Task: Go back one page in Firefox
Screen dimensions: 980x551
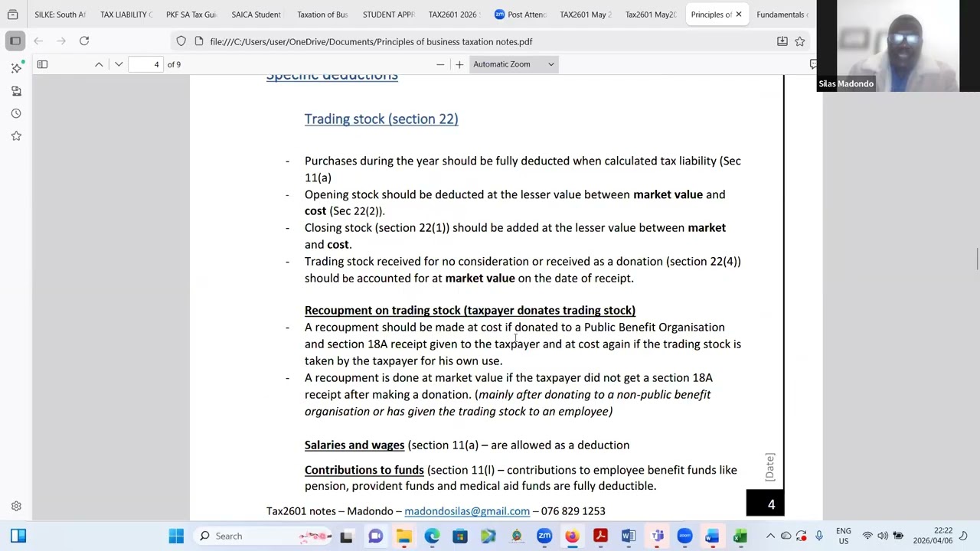Action: pos(38,41)
